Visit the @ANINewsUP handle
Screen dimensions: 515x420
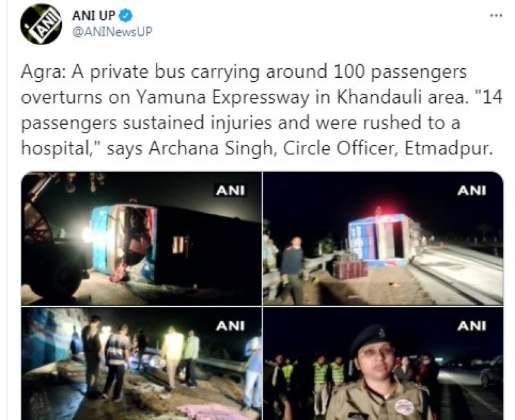(112, 32)
